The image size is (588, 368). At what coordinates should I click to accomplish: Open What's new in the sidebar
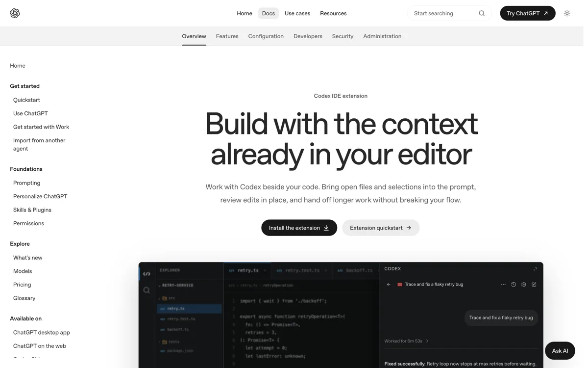click(28, 258)
